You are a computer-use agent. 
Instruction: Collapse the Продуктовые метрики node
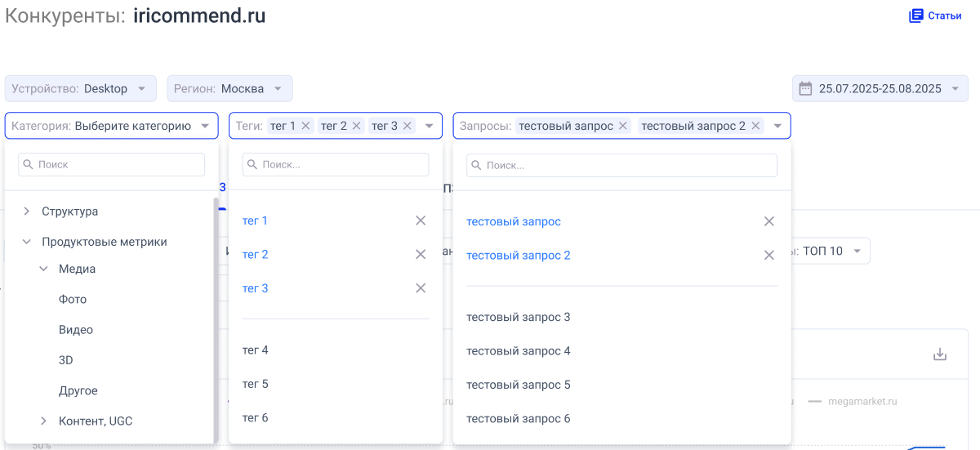click(26, 242)
